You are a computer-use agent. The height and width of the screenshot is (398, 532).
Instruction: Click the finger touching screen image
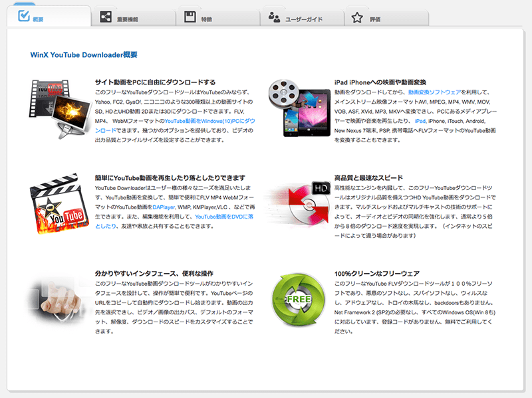coord(58,300)
